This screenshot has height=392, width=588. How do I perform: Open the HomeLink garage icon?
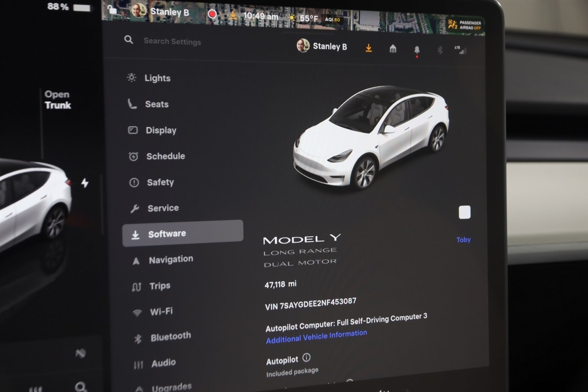coord(393,49)
